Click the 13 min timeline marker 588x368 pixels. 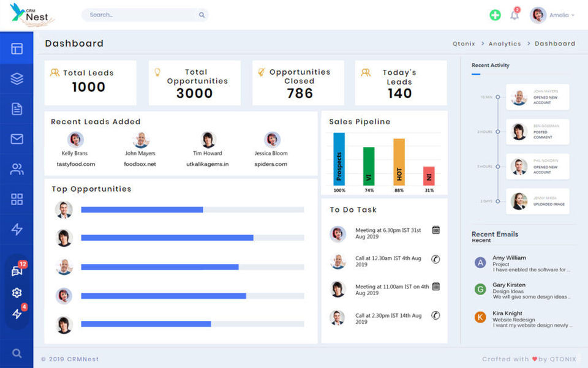click(x=497, y=97)
